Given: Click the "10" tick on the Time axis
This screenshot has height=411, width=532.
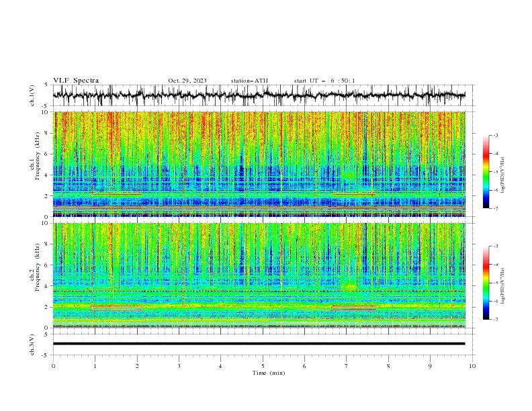Looking at the screenshot, I should click(472, 366).
